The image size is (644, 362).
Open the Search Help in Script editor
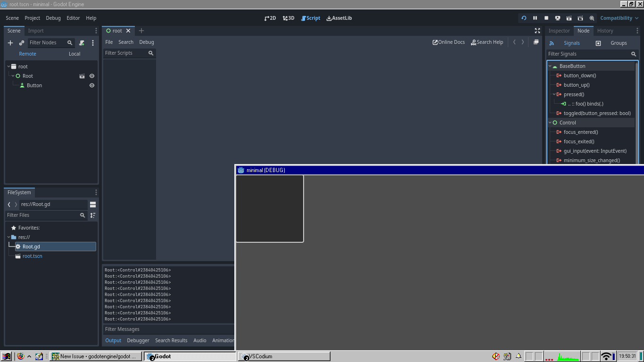(487, 42)
